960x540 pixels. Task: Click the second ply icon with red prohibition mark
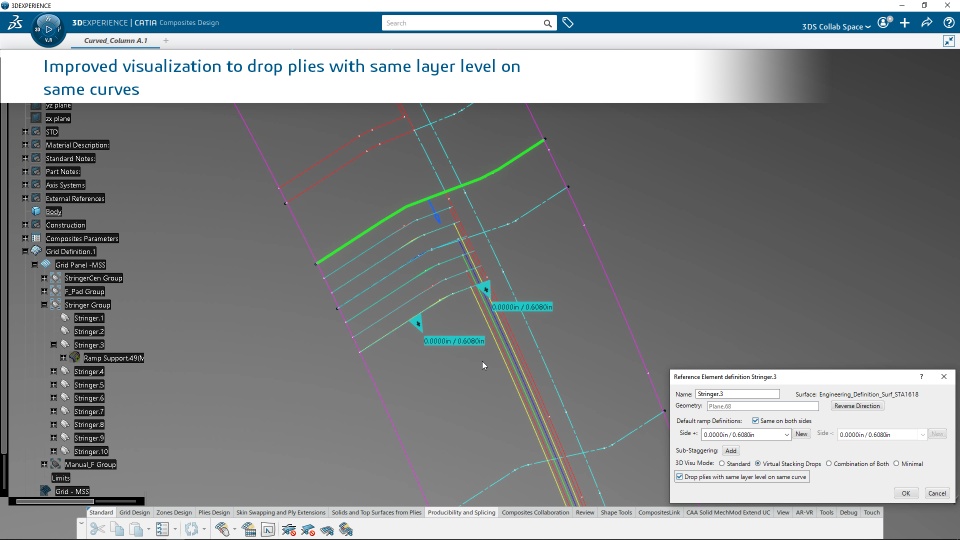point(308,530)
